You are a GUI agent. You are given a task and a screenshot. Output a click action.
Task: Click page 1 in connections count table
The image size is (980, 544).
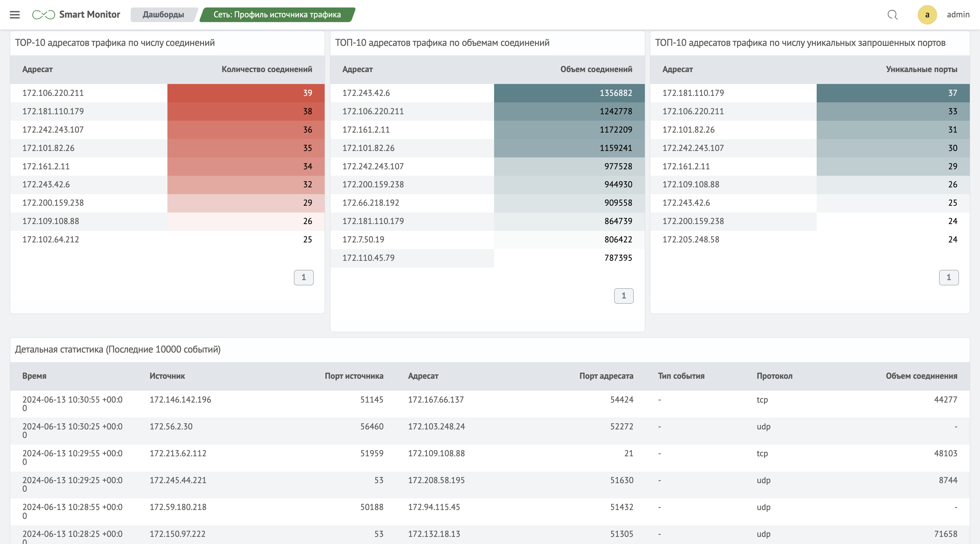303,277
